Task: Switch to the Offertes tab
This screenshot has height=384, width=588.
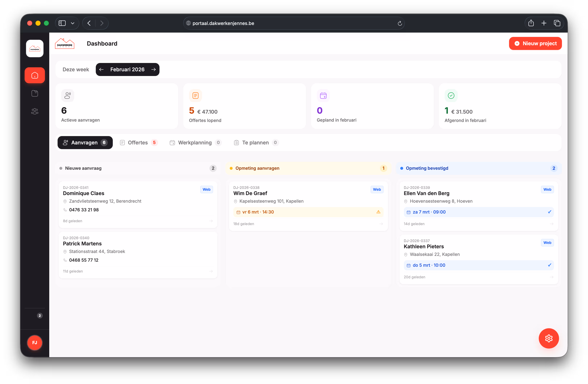Action: (138, 142)
